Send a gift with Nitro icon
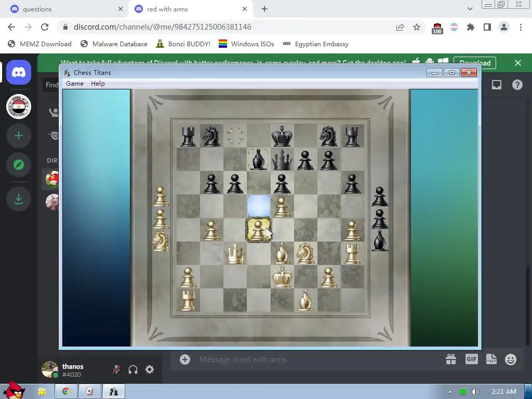The height and width of the screenshot is (399, 532). point(451,360)
